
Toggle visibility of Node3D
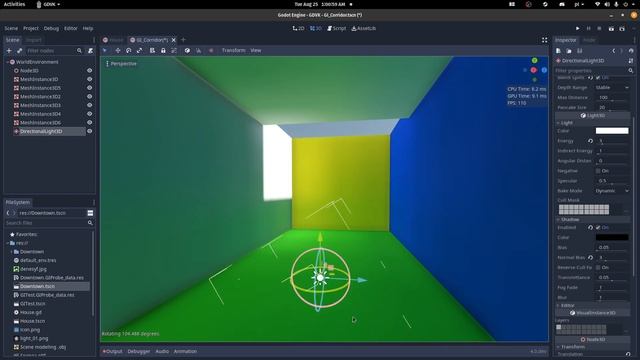pos(89,71)
